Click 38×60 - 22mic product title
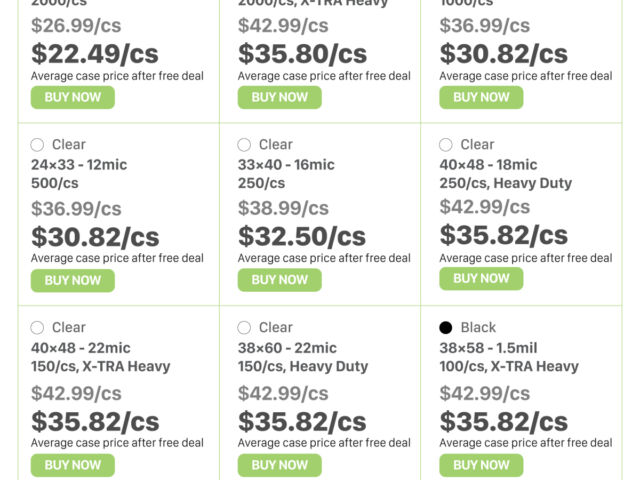Image resolution: width=640 pixels, height=480 pixels. [287, 348]
